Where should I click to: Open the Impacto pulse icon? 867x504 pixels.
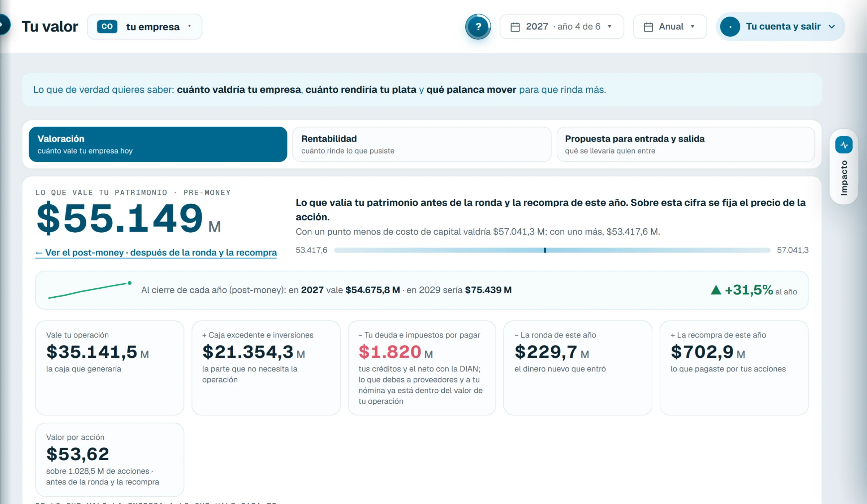click(844, 145)
